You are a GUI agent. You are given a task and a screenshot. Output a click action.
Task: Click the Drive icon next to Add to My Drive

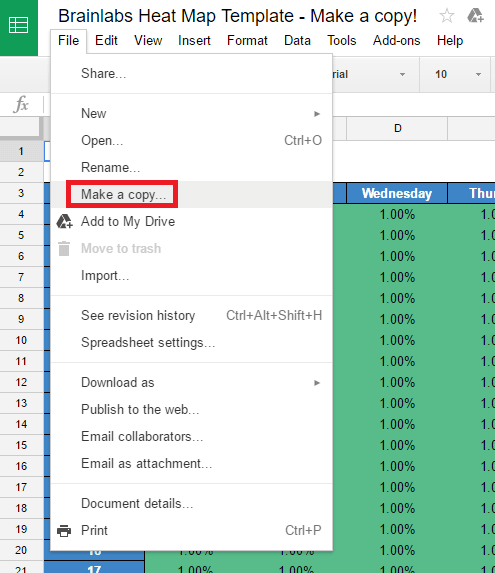64,221
